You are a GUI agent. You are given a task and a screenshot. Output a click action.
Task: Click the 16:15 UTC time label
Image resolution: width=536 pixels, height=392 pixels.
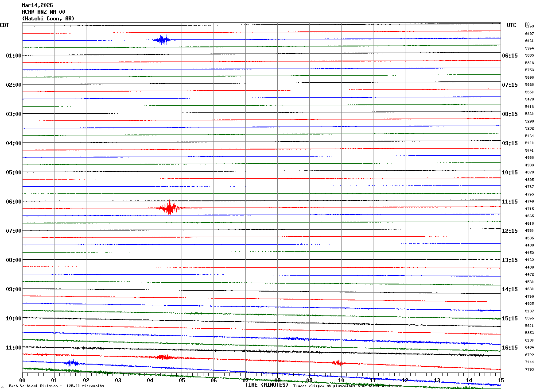[510, 348]
